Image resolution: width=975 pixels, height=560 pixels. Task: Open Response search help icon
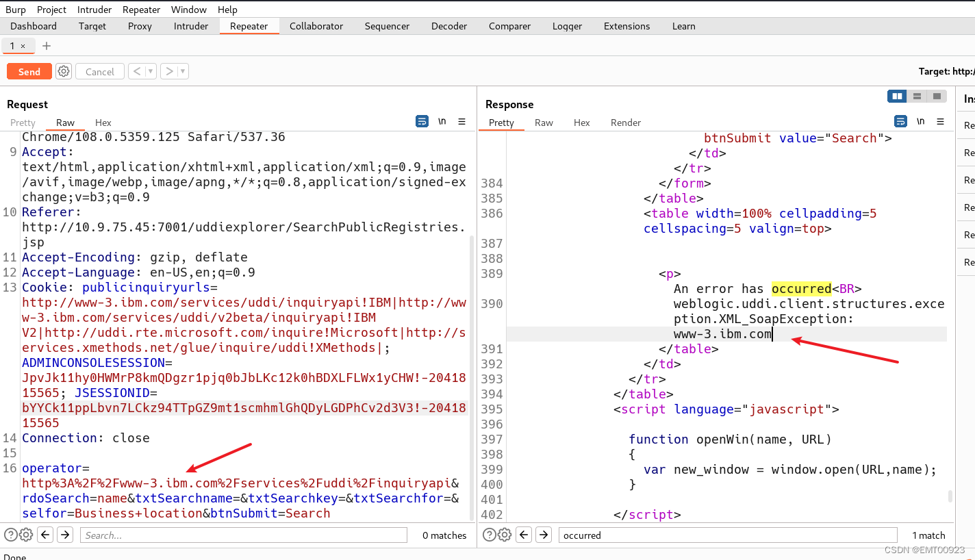tap(490, 535)
